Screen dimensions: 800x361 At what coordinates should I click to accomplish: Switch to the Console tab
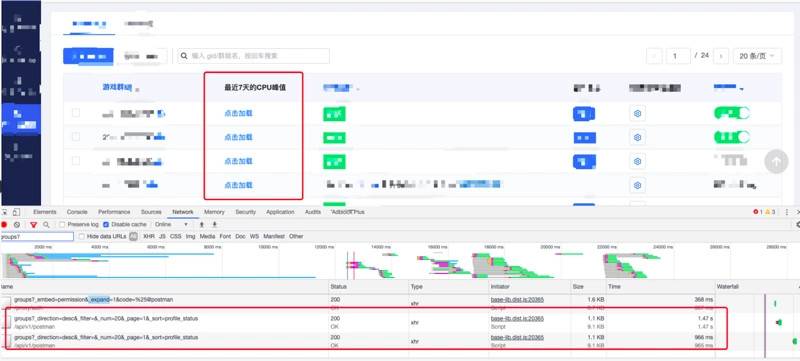pos(77,212)
